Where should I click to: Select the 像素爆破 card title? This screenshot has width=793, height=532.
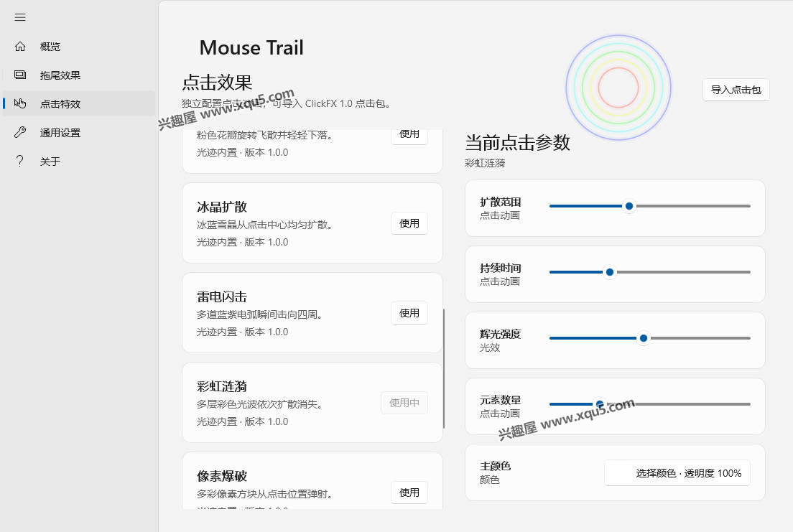(x=221, y=476)
